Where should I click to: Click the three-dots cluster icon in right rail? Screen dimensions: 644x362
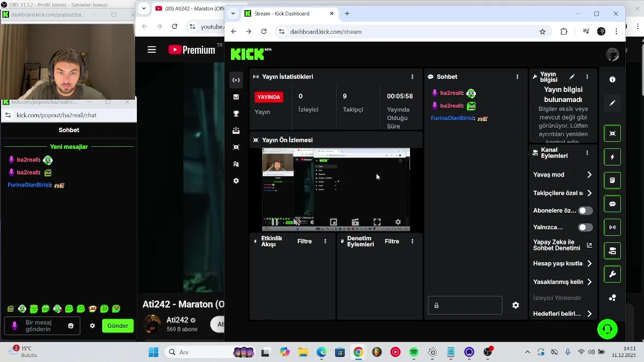(612, 298)
